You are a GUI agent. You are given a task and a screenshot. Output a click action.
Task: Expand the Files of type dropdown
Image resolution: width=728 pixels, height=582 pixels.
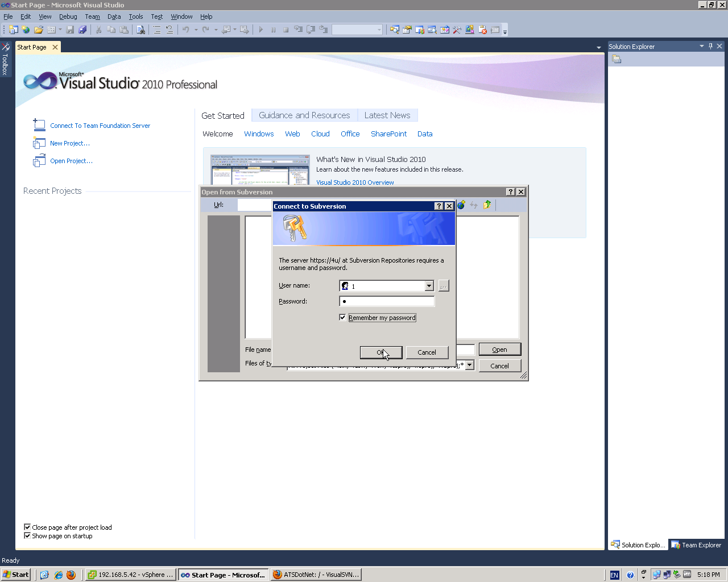click(x=470, y=365)
